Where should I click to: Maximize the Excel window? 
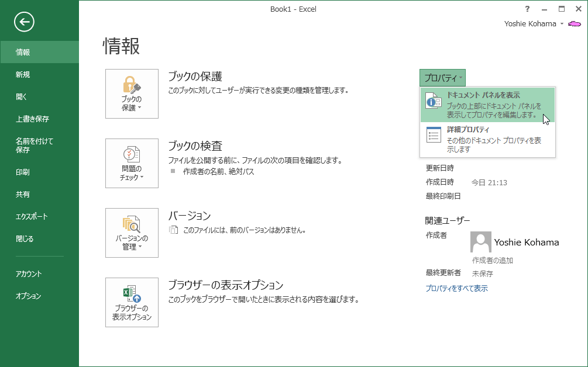click(x=561, y=9)
